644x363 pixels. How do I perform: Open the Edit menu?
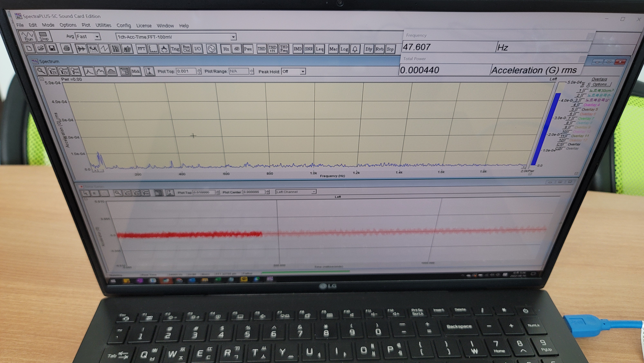pos(33,25)
